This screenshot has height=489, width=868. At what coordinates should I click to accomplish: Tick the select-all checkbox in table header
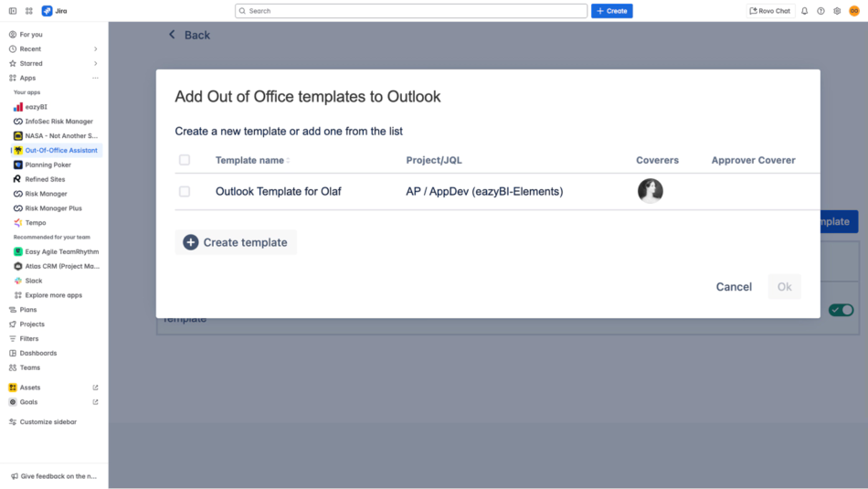click(185, 160)
